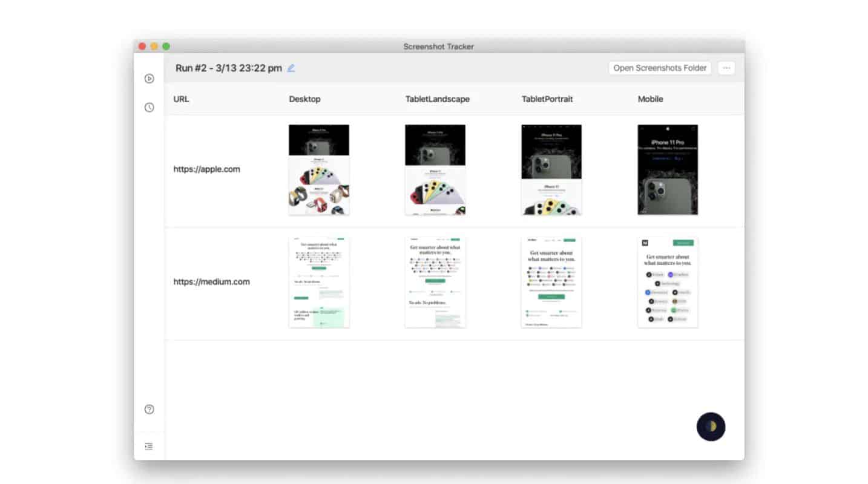
Task: Open the ellipsis menu next to Open Screenshots Folder
Action: pyautogui.click(x=726, y=68)
